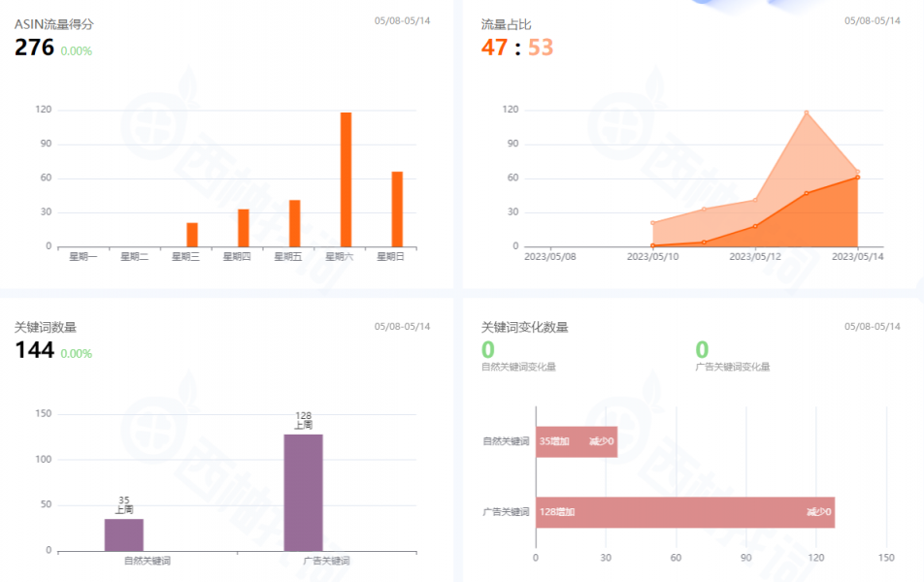Click the 05/08-05/14 date of ASIN流量得分 panel
The width and height of the screenshot is (924, 582).
point(402,21)
